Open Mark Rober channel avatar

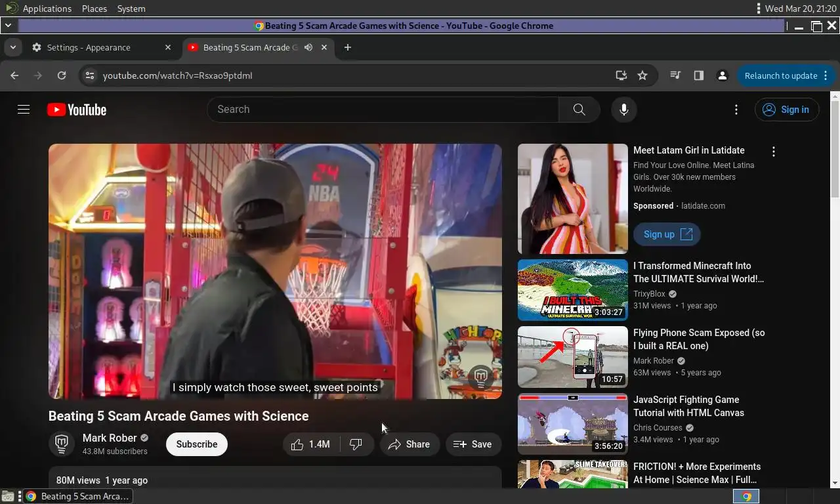click(62, 444)
